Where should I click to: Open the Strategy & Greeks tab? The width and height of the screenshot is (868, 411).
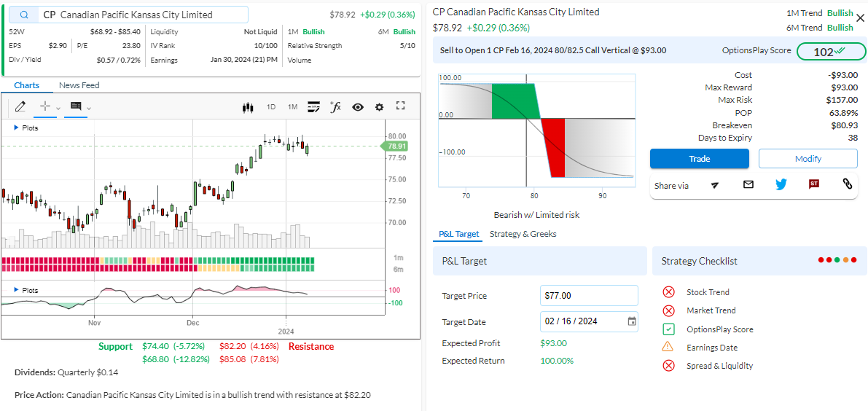pyautogui.click(x=523, y=234)
